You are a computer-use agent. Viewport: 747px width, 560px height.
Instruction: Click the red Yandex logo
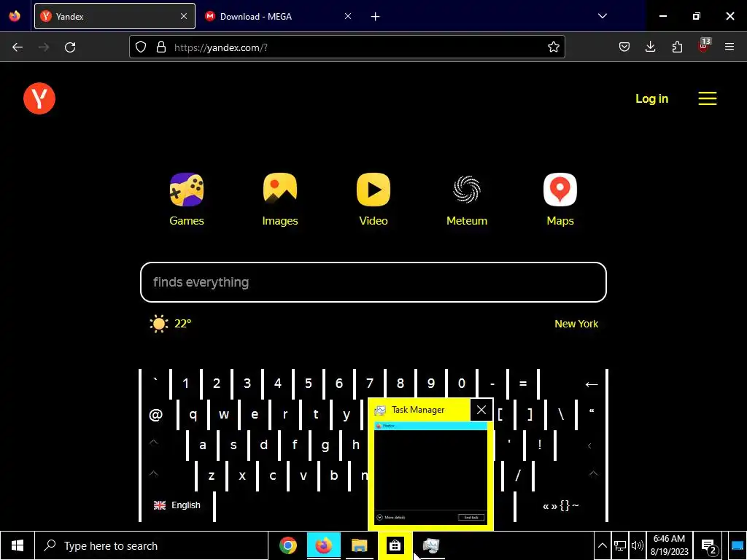tap(39, 98)
